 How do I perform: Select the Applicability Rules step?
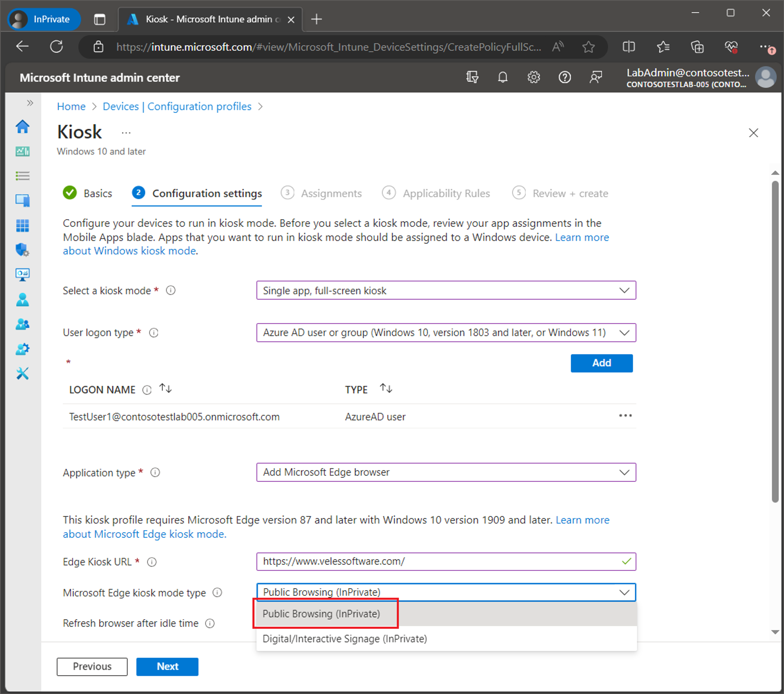tap(436, 193)
